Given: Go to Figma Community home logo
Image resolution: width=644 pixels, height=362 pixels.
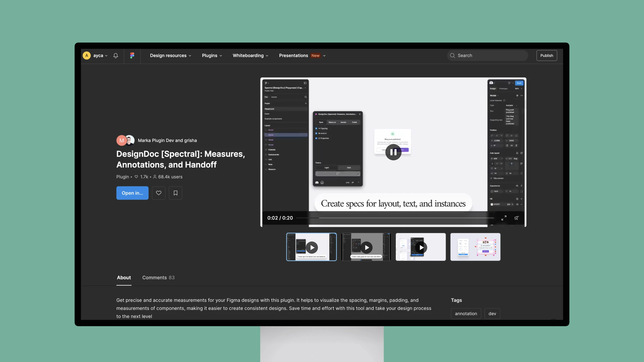Looking at the screenshot, I should 132,56.
